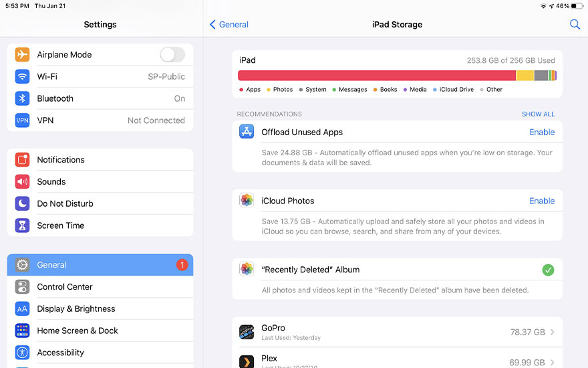
Task: Open Notifications settings
Action: pos(100,160)
